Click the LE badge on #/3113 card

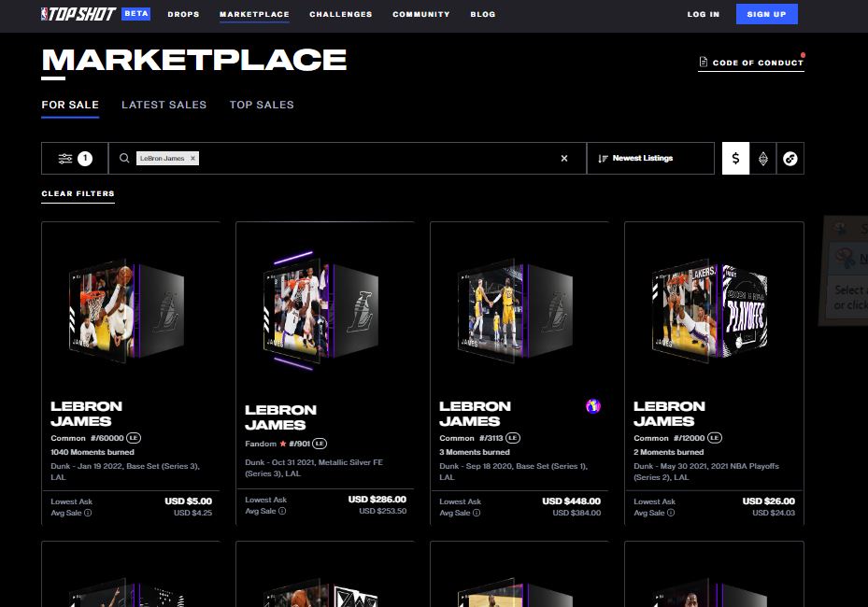(513, 438)
